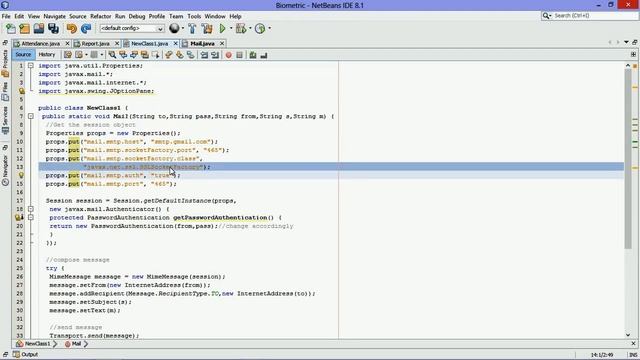Click the hint lightbulb on line 14
Screen dimensions: 640x360
click(x=21, y=175)
